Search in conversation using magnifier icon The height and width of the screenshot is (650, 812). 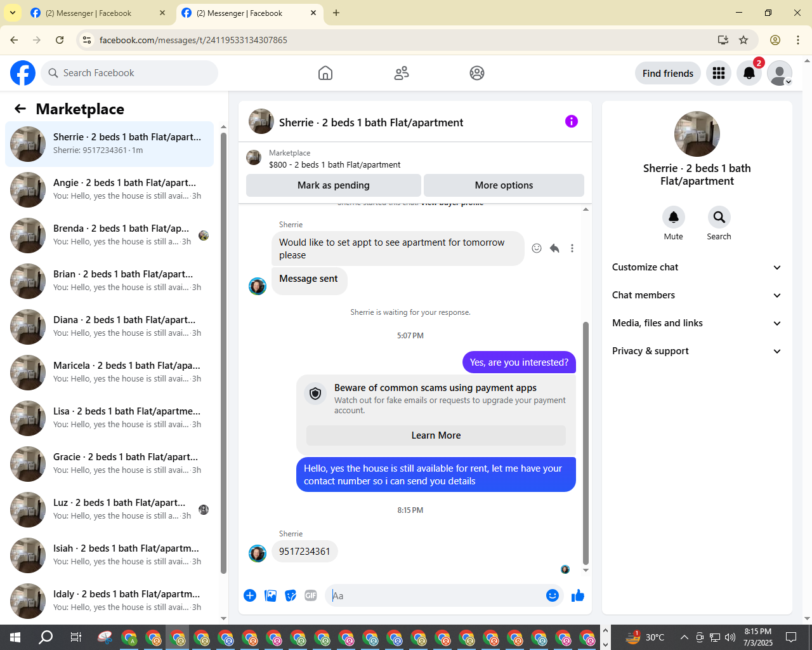click(719, 217)
